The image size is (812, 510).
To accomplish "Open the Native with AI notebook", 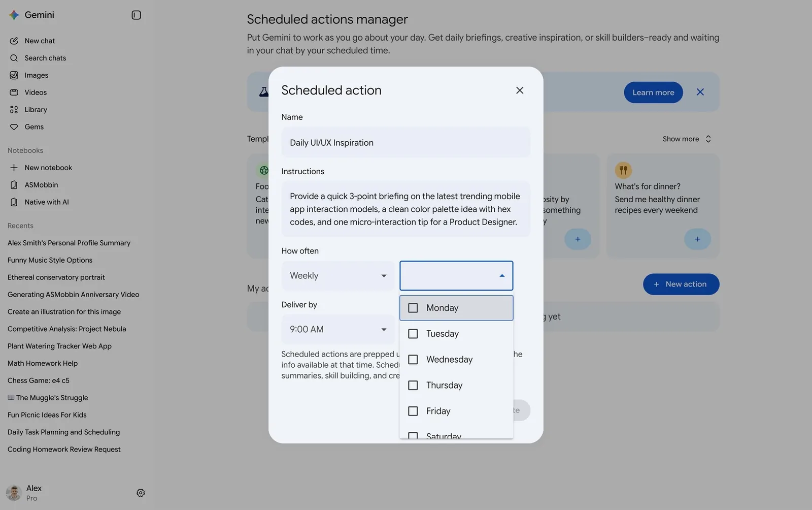I will tap(47, 202).
